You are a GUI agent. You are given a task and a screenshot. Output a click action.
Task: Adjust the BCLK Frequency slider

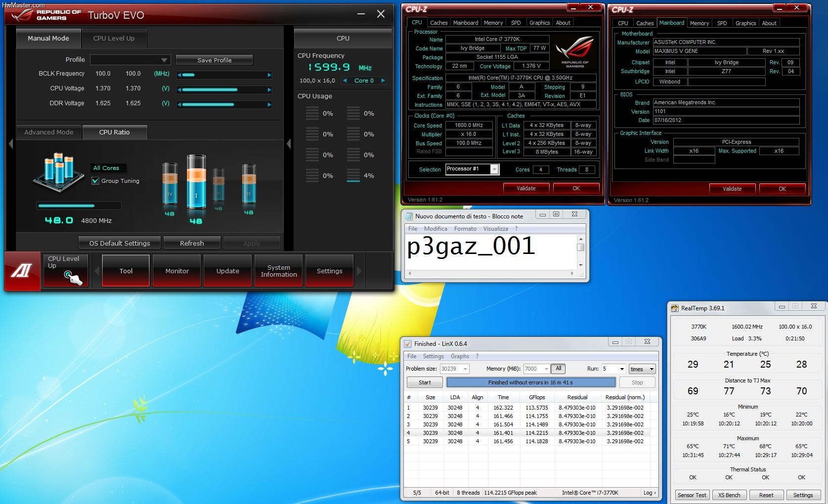tap(224, 75)
